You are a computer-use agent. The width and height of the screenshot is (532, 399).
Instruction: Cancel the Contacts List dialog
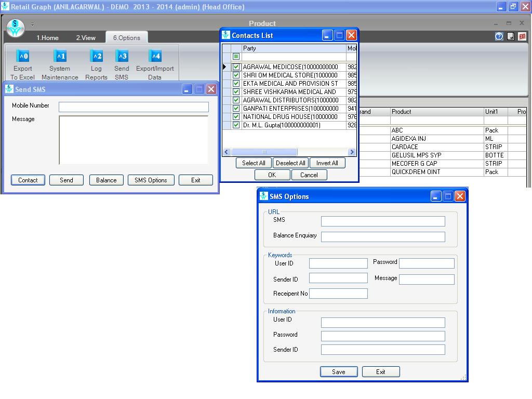click(x=309, y=175)
